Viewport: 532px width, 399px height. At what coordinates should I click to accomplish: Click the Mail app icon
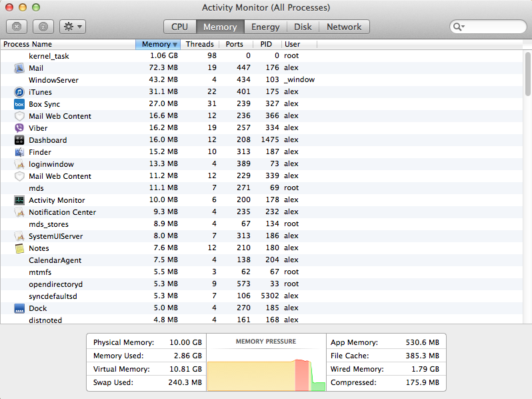(x=19, y=68)
